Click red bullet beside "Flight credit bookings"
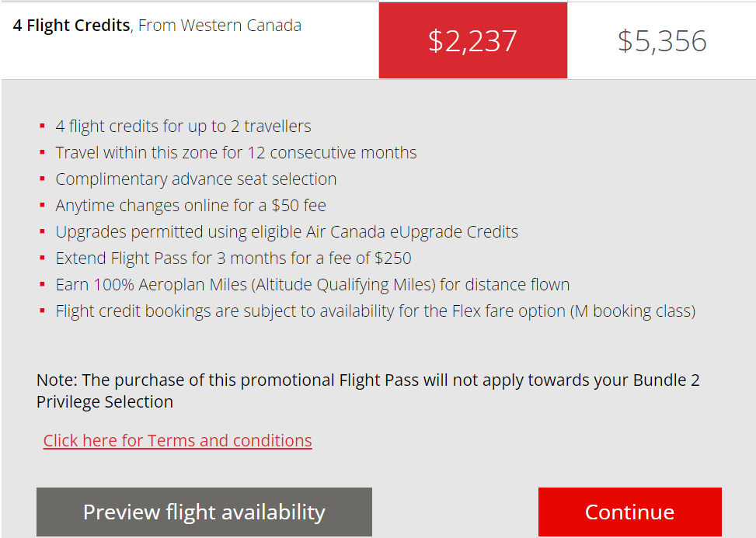 [x=42, y=311]
